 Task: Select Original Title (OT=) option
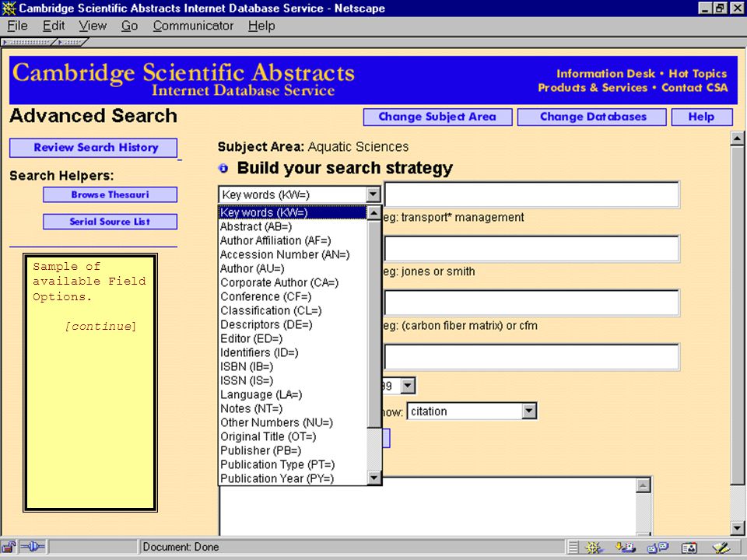(x=293, y=436)
